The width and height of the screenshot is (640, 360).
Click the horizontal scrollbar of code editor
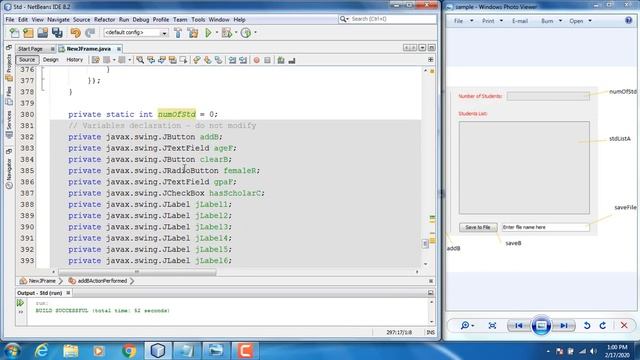click(x=137, y=272)
